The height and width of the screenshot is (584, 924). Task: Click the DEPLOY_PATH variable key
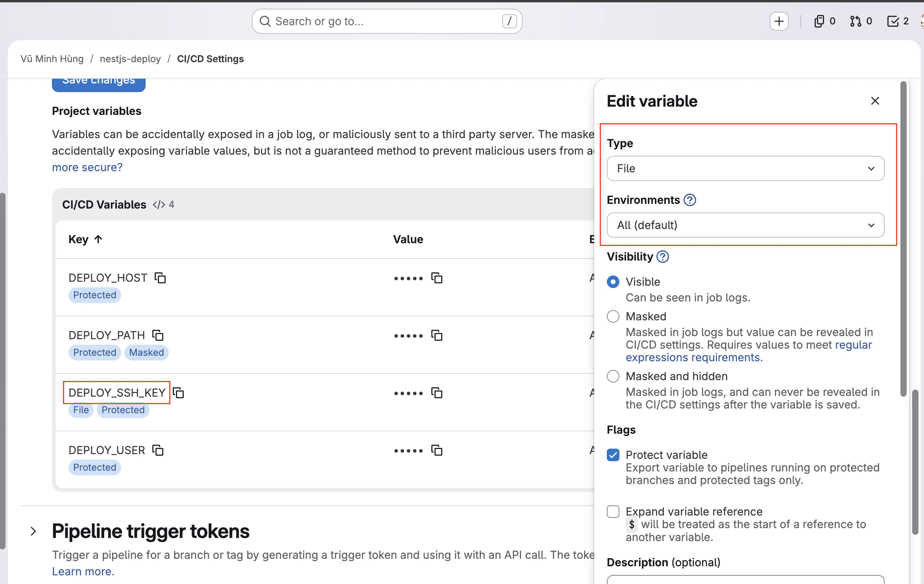[x=107, y=335]
